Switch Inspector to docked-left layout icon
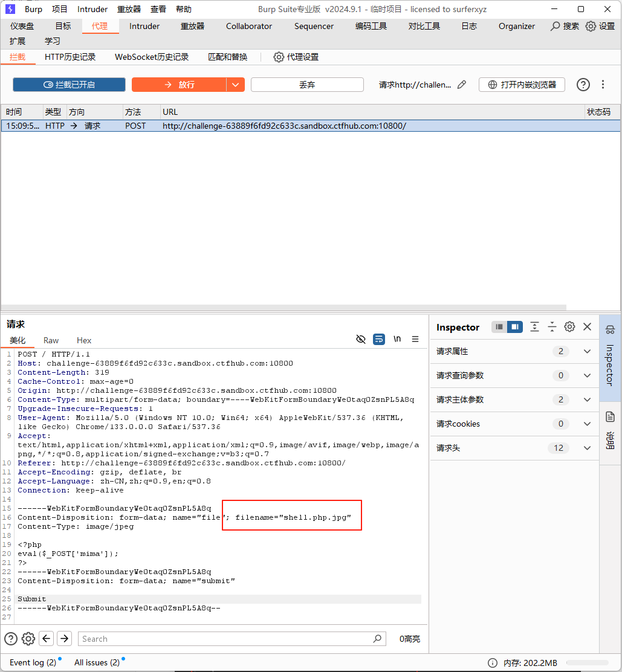 click(499, 327)
